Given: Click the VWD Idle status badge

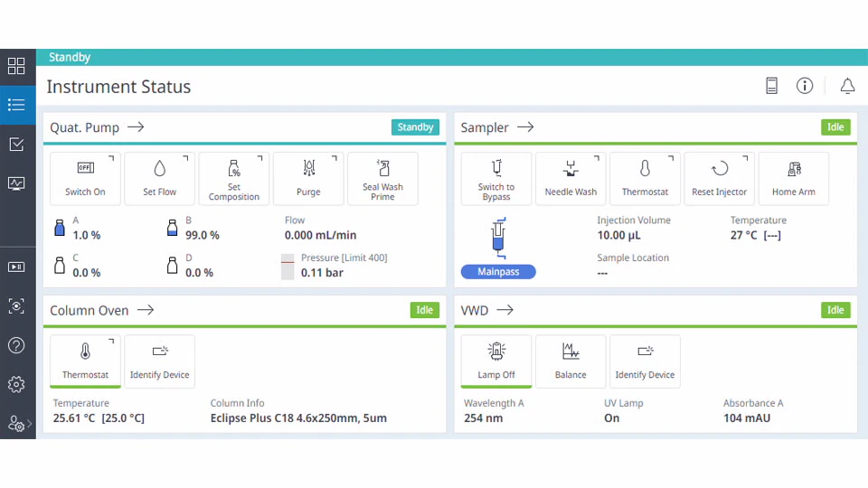Looking at the screenshot, I should (835, 310).
